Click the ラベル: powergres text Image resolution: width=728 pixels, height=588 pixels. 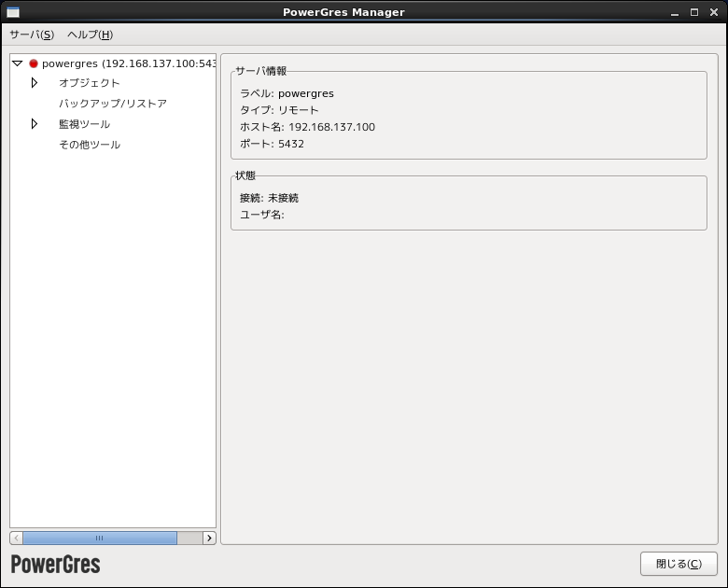point(287,93)
